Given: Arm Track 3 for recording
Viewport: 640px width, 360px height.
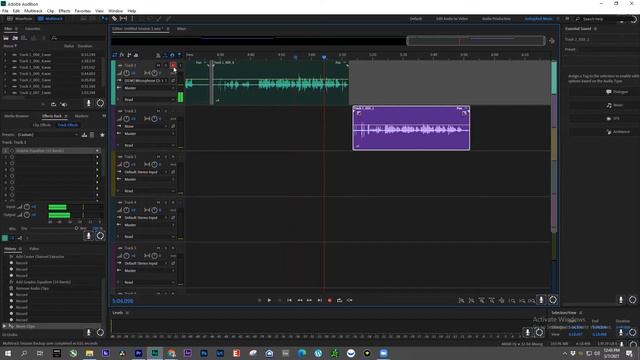Looking at the screenshot, I should [x=173, y=157].
